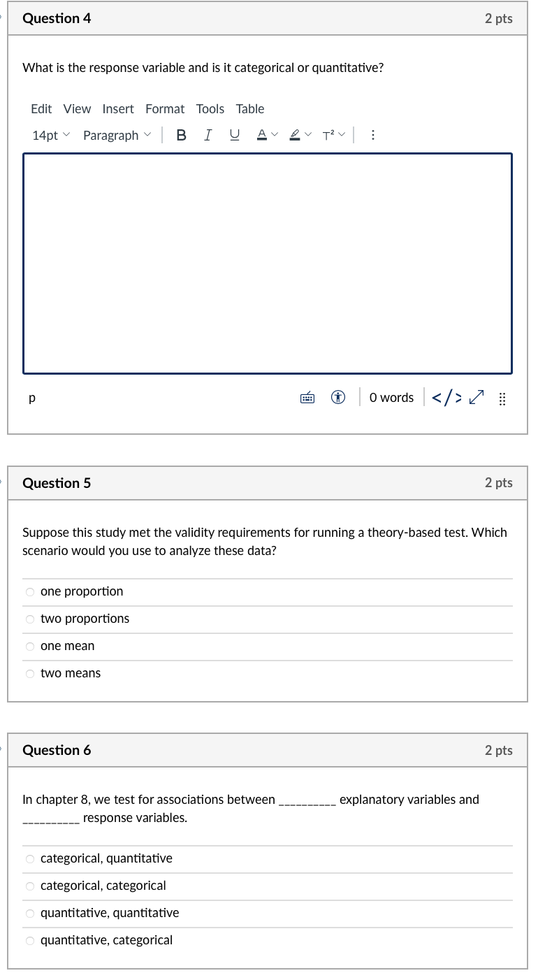Show more toolbar options

(x=372, y=135)
